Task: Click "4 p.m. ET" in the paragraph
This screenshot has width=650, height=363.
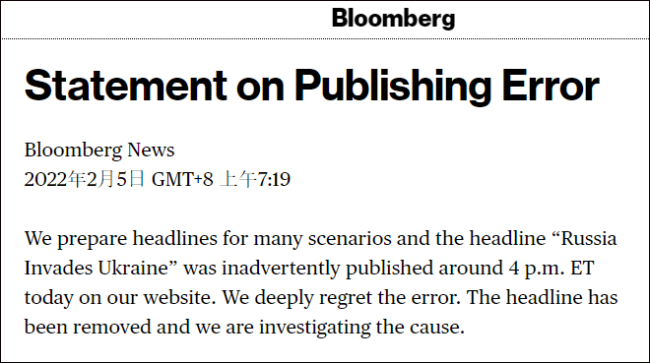Action: pos(552,269)
